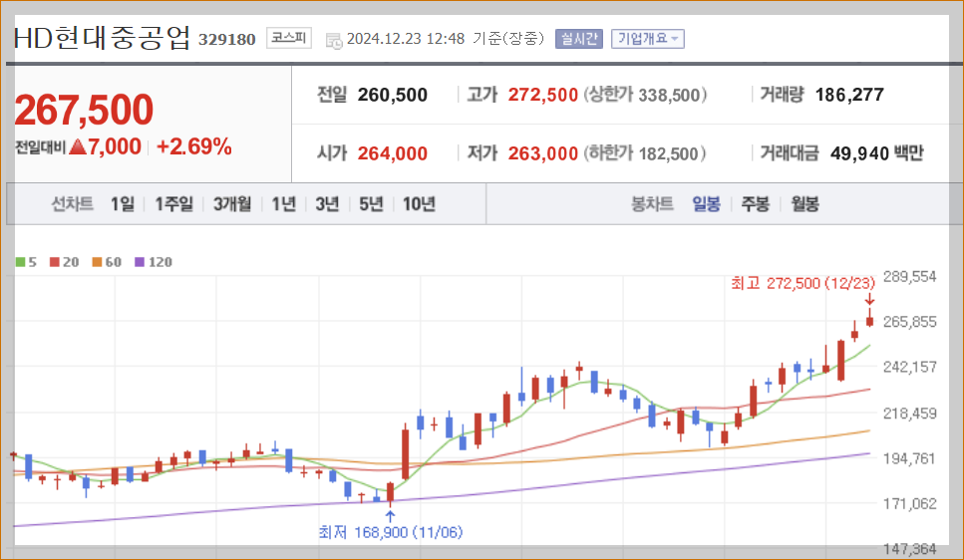964x560 pixels.
Task: Click the y-axis label 171,062
Action: 910,504
